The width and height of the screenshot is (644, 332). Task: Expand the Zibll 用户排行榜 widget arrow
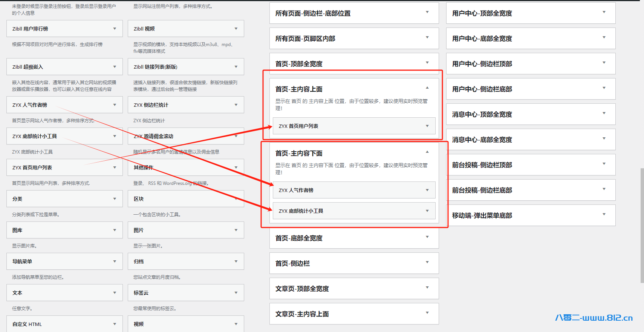coord(115,29)
